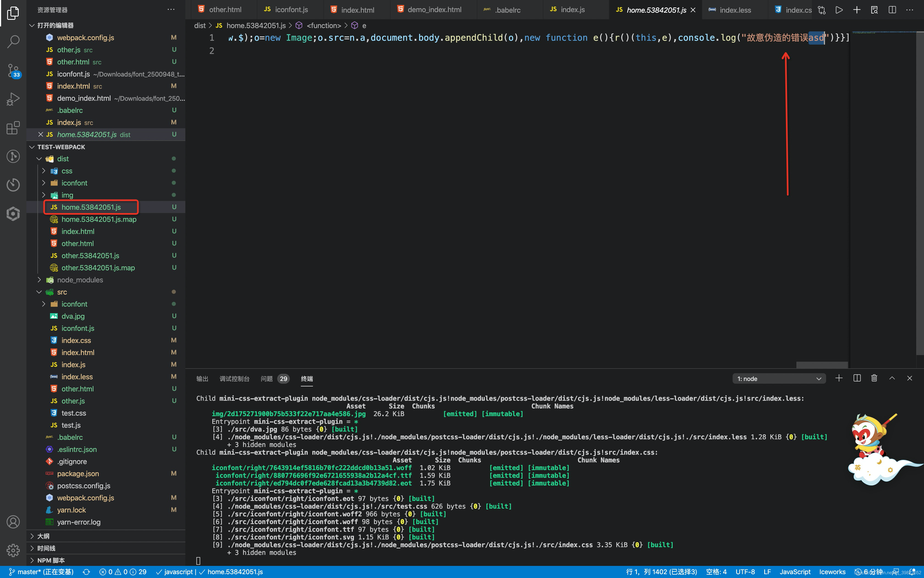The height and width of the screenshot is (578, 924).
Task: Expand the img folder in dist
Action: click(43, 195)
